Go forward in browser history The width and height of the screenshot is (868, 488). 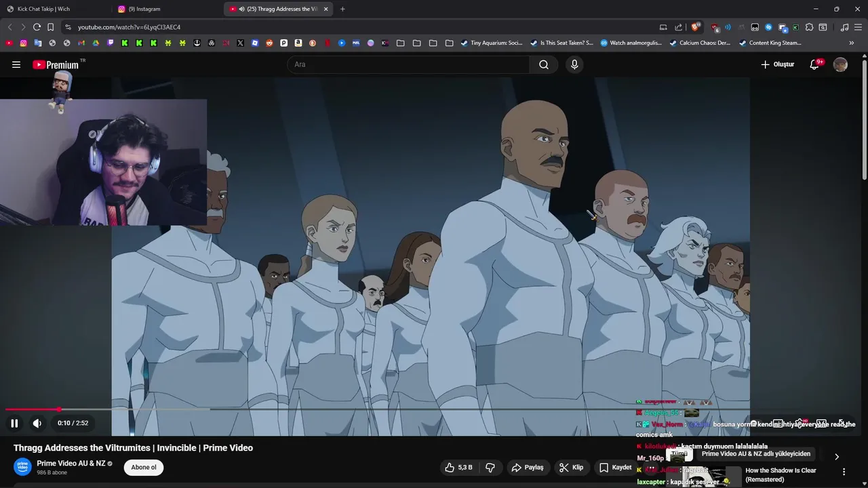23,27
